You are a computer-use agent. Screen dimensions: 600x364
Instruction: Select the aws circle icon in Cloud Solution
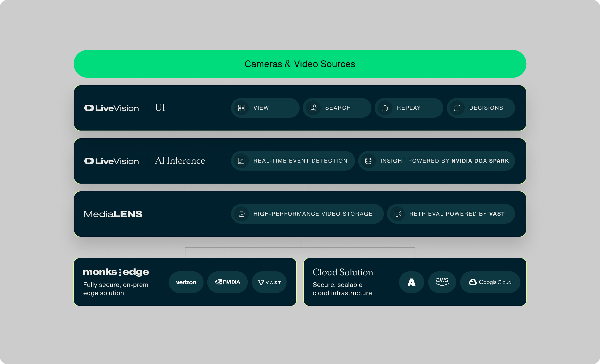[x=442, y=282]
